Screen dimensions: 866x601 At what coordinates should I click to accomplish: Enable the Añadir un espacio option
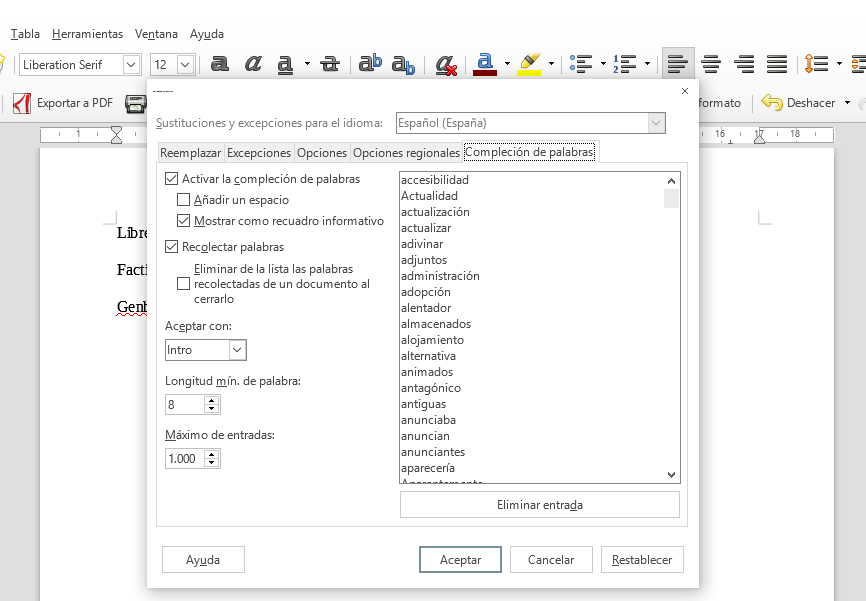tap(183, 199)
